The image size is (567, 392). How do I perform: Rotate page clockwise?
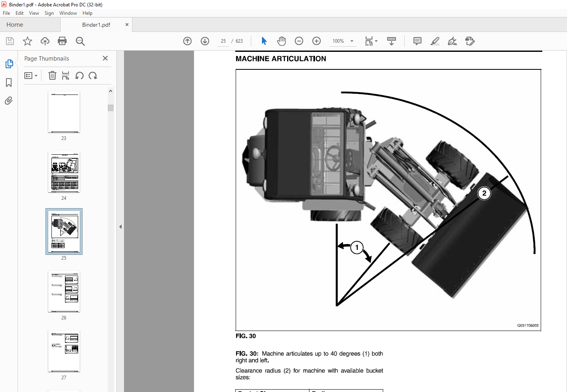(x=93, y=75)
